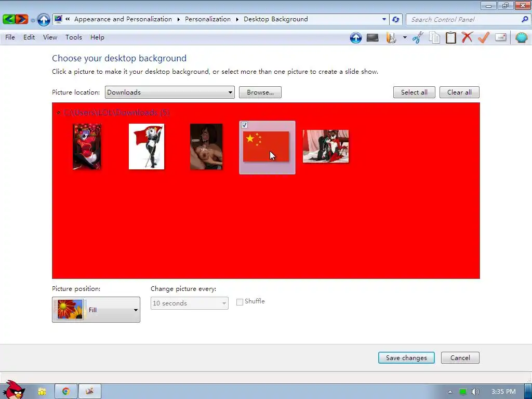This screenshot has height=399, width=532.
Task: Click the red X Delete icon
Action: (x=467, y=37)
